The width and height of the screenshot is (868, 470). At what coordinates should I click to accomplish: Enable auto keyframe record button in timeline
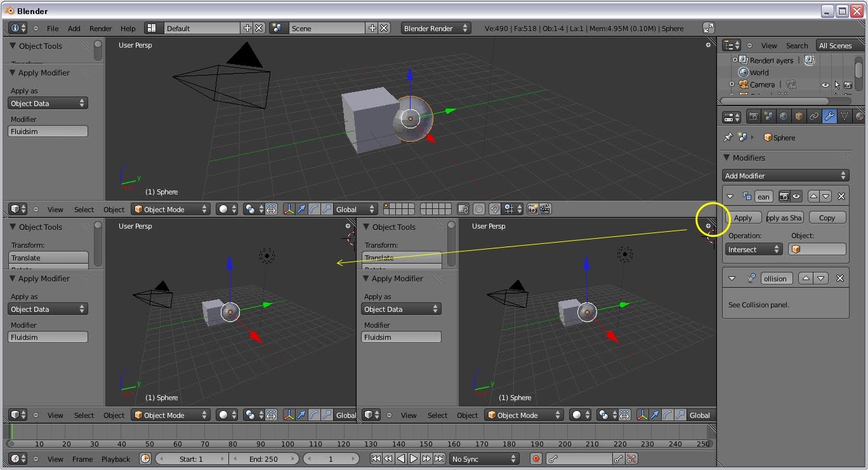point(535,459)
